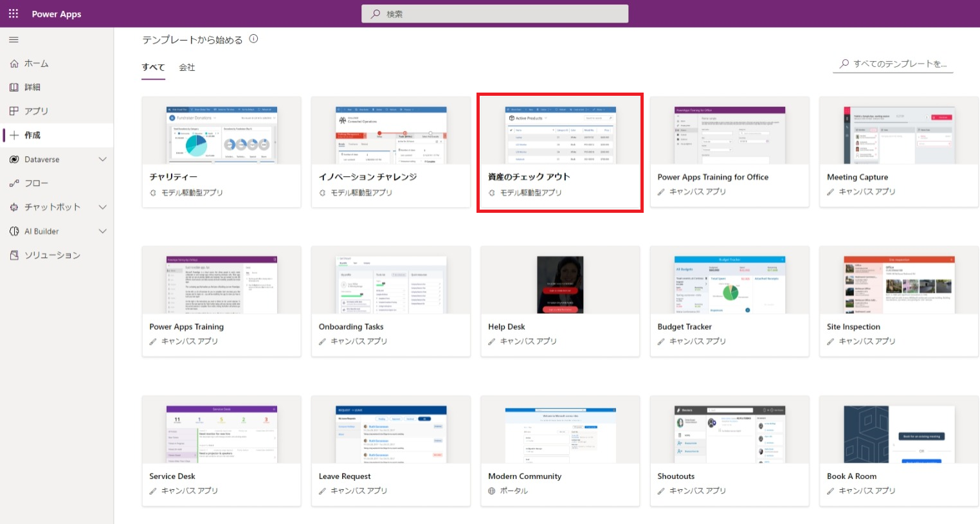Click the globe portal icon under Modern Community
This screenshot has width=980, height=524.
(492, 491)
